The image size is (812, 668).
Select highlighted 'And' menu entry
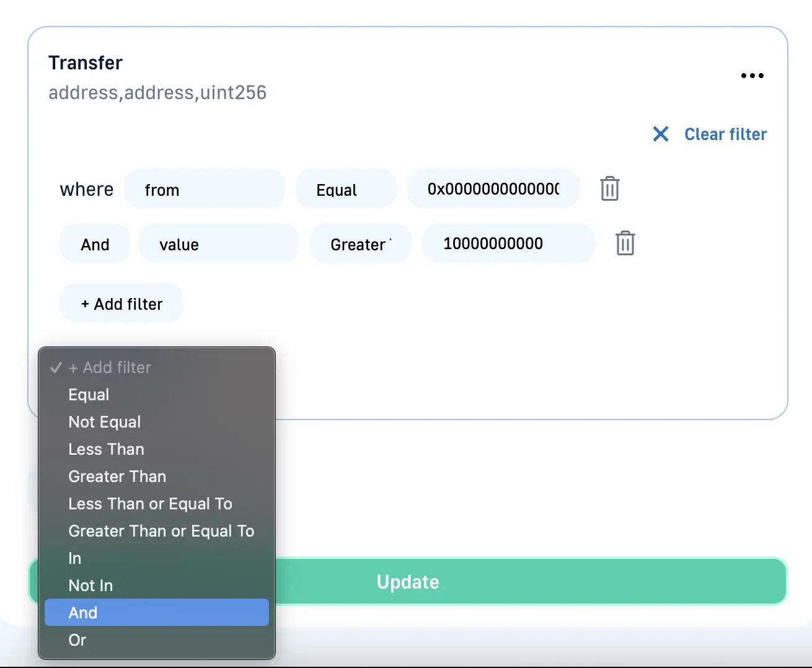(83, 613)
